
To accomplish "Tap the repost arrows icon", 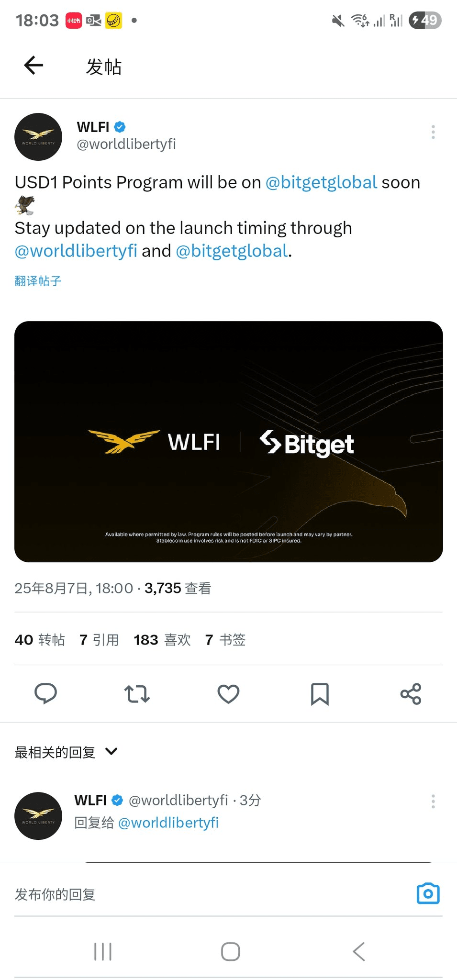I will (x=137, y=693).
